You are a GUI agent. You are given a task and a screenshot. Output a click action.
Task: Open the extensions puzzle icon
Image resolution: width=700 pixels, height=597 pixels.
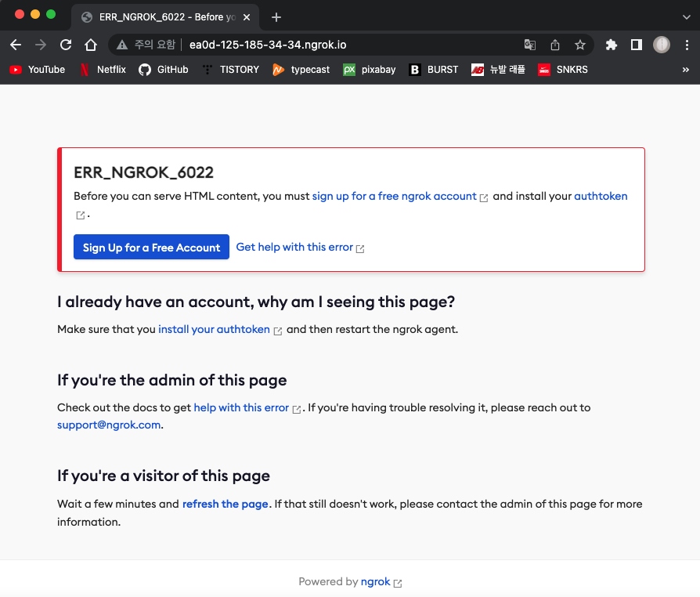612,45
